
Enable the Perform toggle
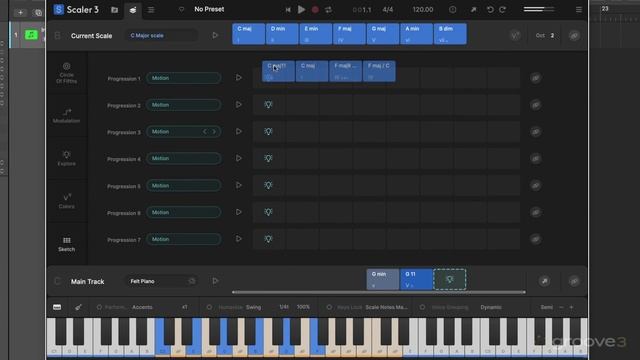99,307
